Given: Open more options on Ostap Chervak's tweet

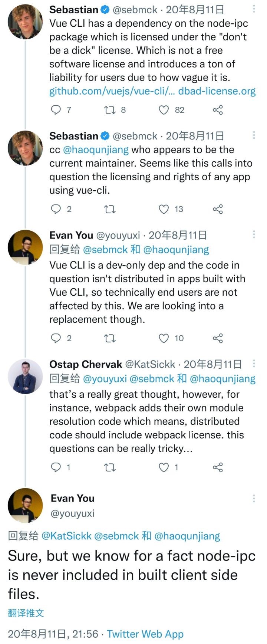Looking at the screenshot, I should pyautogui.click(x=254, y=364).
